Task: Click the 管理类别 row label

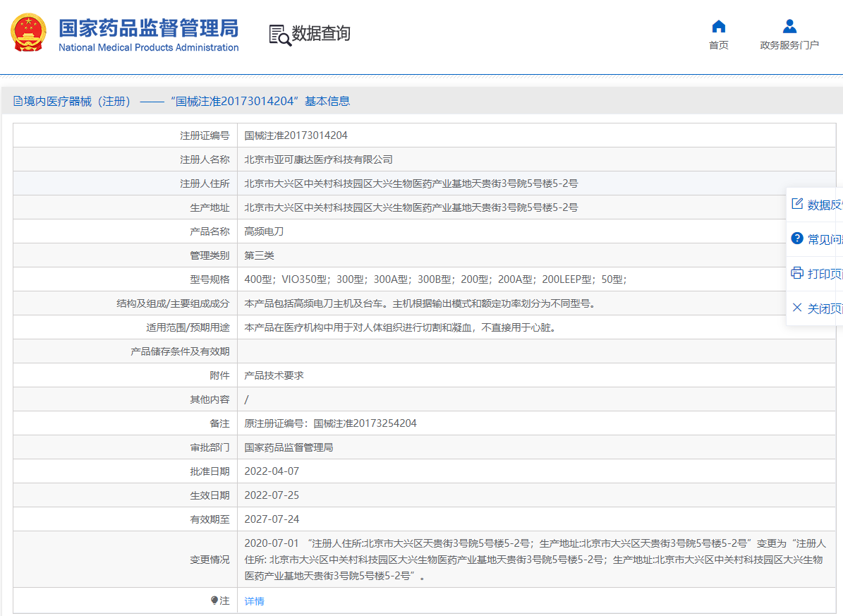Action: pyautogui.click(x=210, y=255)
